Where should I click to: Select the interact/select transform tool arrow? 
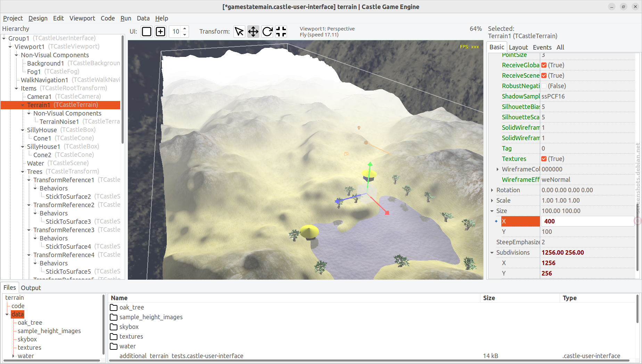pyautogui.click(x=239, y=32)
